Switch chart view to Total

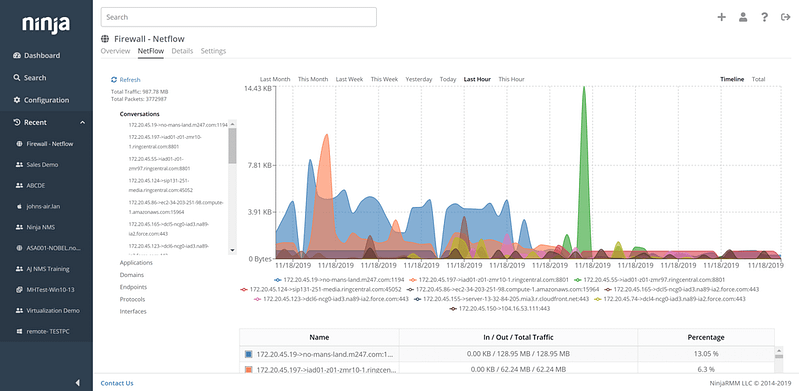(x=758, y=80)
